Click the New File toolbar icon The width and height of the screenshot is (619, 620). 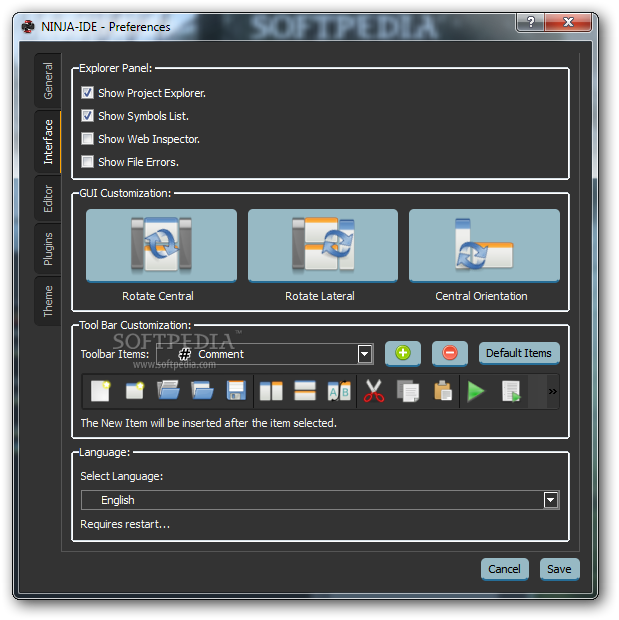[100, 391]
